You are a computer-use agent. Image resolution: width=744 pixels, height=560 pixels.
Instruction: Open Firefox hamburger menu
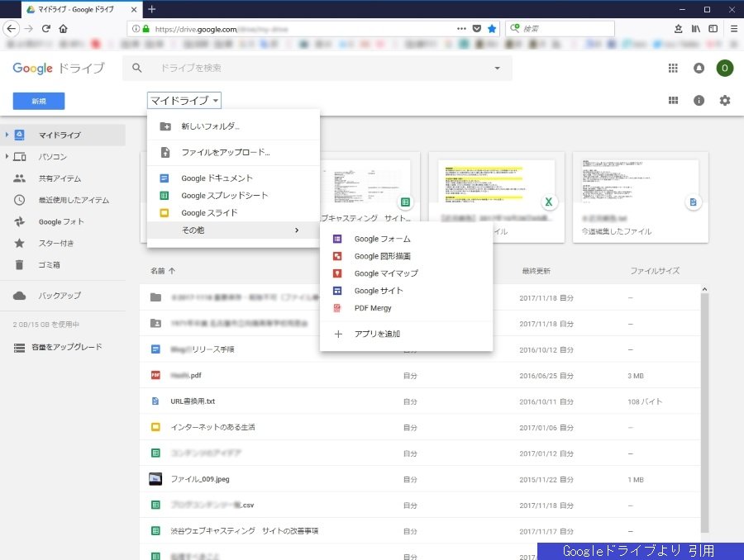pyautogui.click(x=733, y=28)
